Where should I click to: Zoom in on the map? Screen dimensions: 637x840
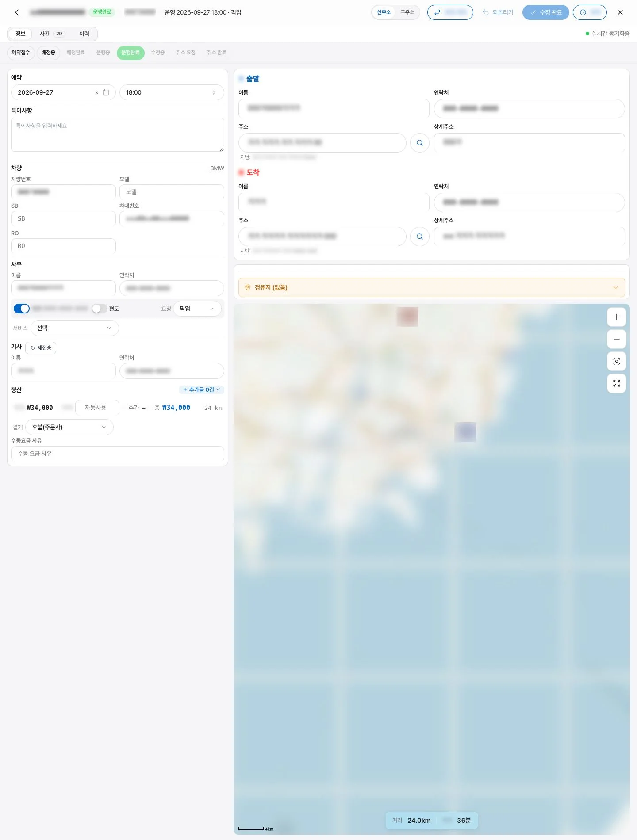617,317
